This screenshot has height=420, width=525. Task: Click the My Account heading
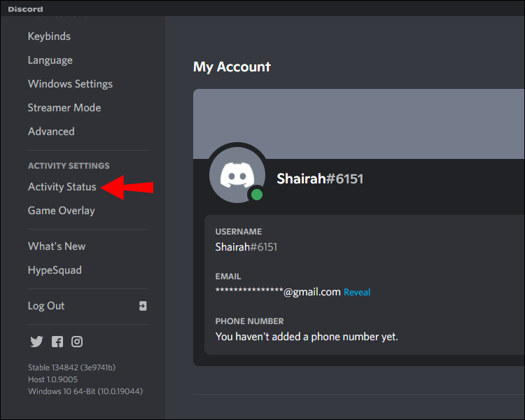tap(232, 67)
